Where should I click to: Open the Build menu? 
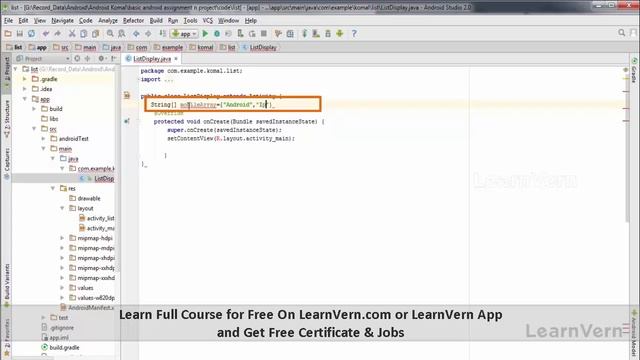click(156, 20)
